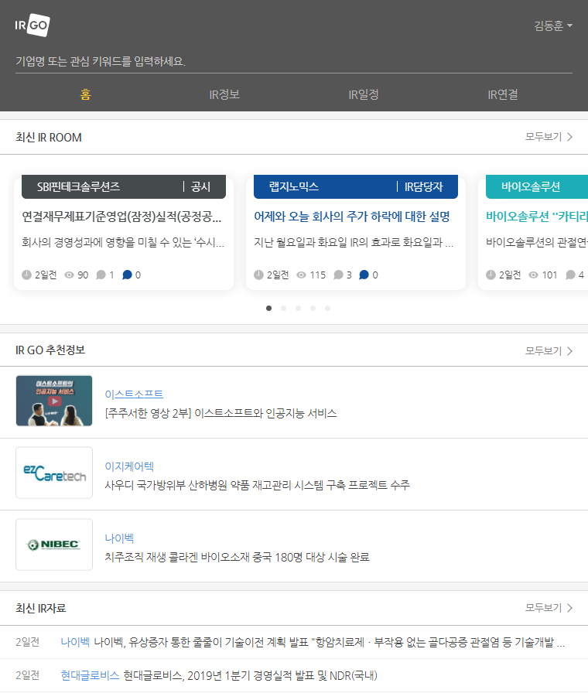This screenshot has height=700, width=588.
Task: Open 어제와 오늘 회사의 주가 하락에 대한 설명
Action: tap(352, 217)
